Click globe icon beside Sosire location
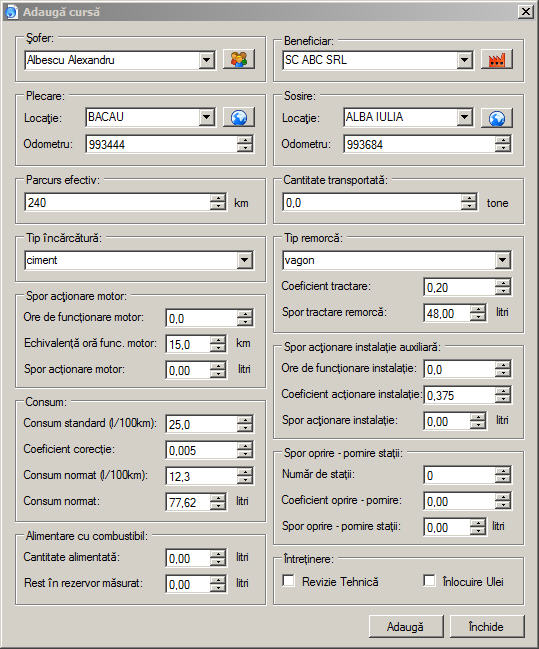 click(497, 118)
